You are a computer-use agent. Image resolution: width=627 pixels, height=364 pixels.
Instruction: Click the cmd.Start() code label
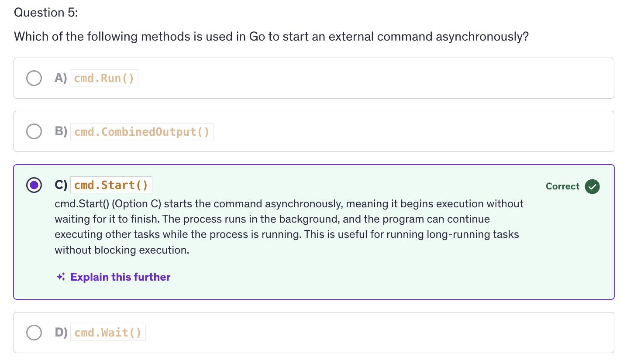click(x=111, y=185)
